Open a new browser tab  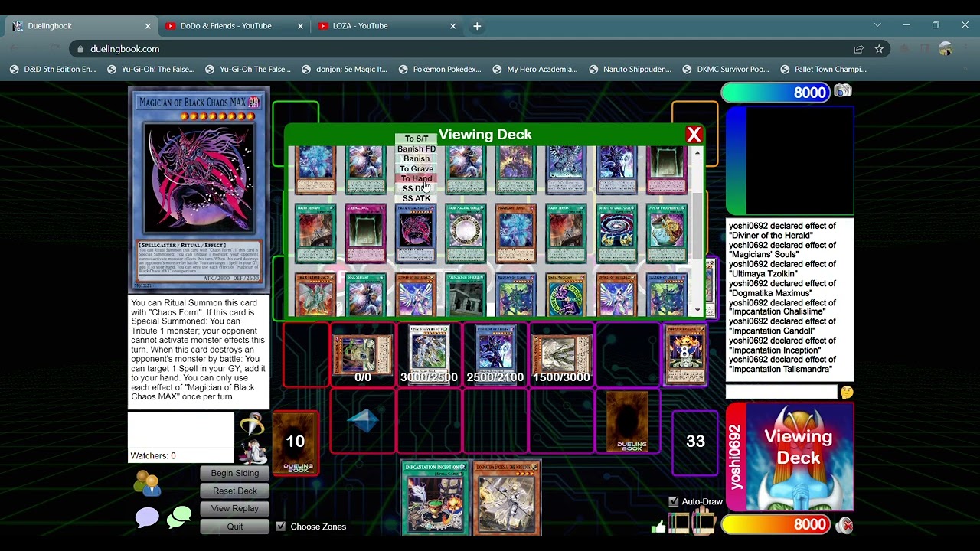coord(477,26)
